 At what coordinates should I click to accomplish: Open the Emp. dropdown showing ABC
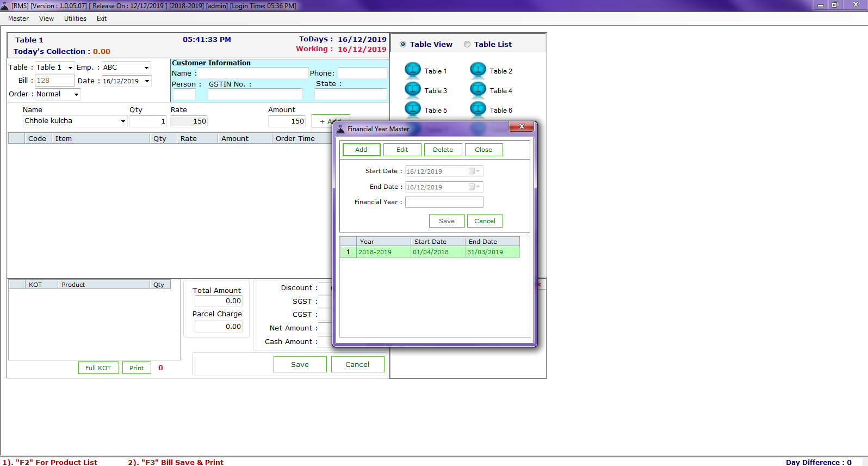tap(146, 68)
